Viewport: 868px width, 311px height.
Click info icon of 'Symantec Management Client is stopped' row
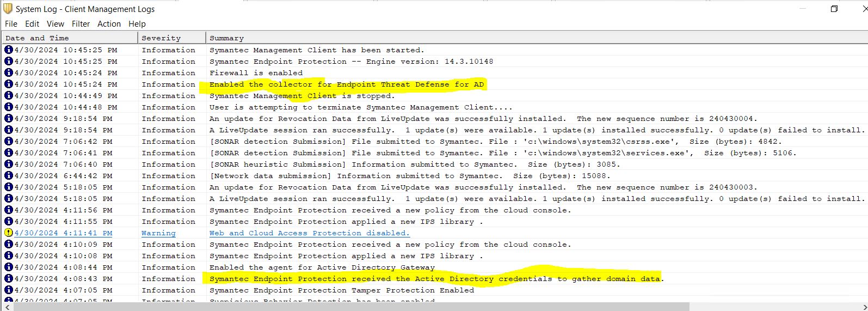coord(8,95)
